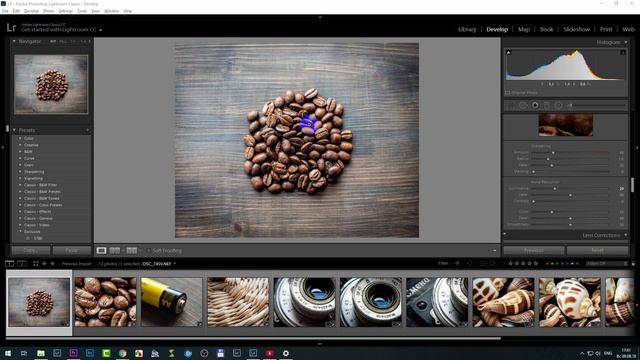Image resolution: width=640 pixels, height=360 pixels.
Task: Hide the top module panel arrow
Action: [320, 17]
